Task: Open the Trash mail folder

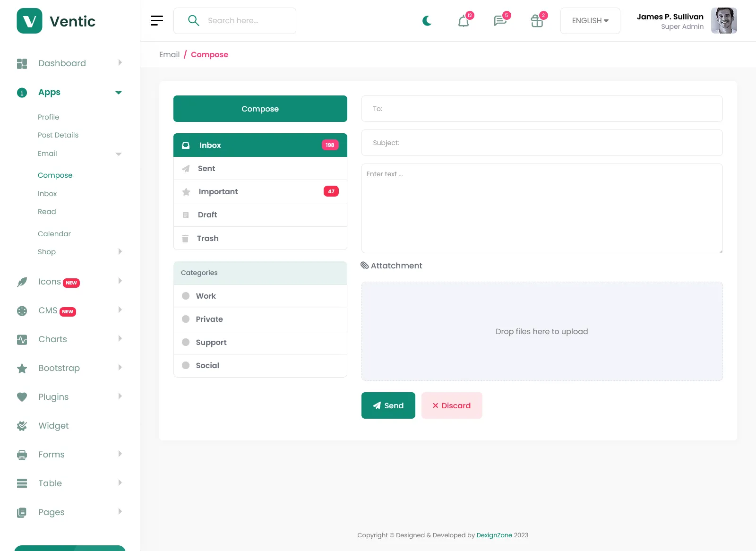Action: coord(260,238)
